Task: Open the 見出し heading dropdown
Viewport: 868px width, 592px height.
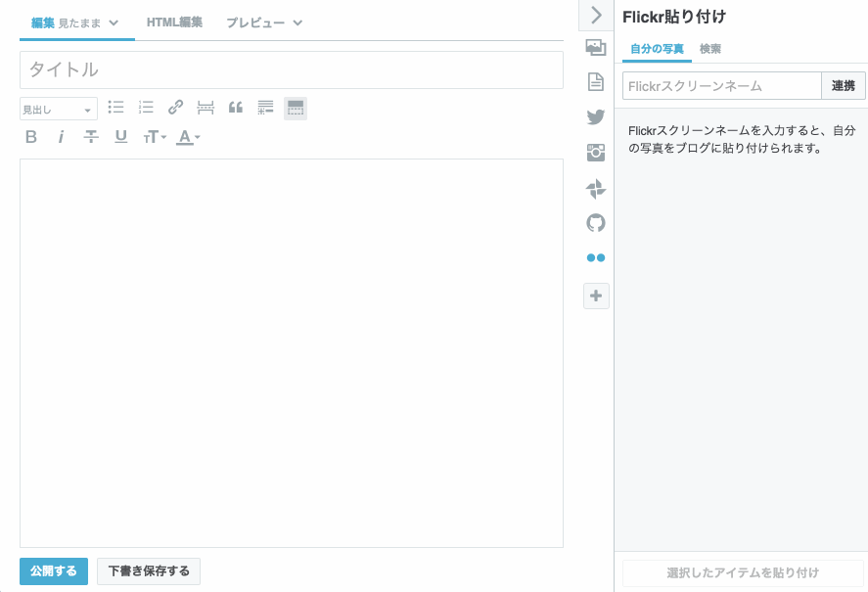Action: (56, 108)
